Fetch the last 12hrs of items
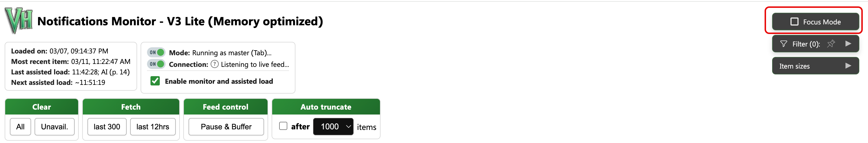Viewport: 868px width, 143px height. pyautogui.click(x=153, y=126)
